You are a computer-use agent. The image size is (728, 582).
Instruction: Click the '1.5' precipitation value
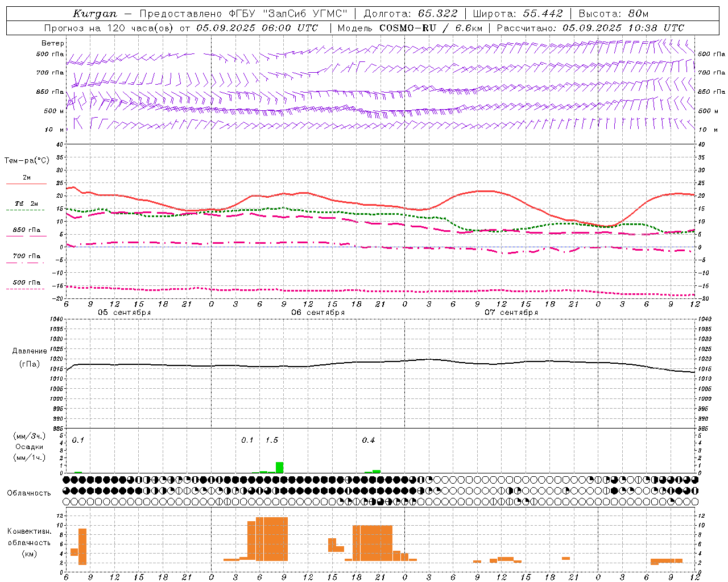click(272, 440)
